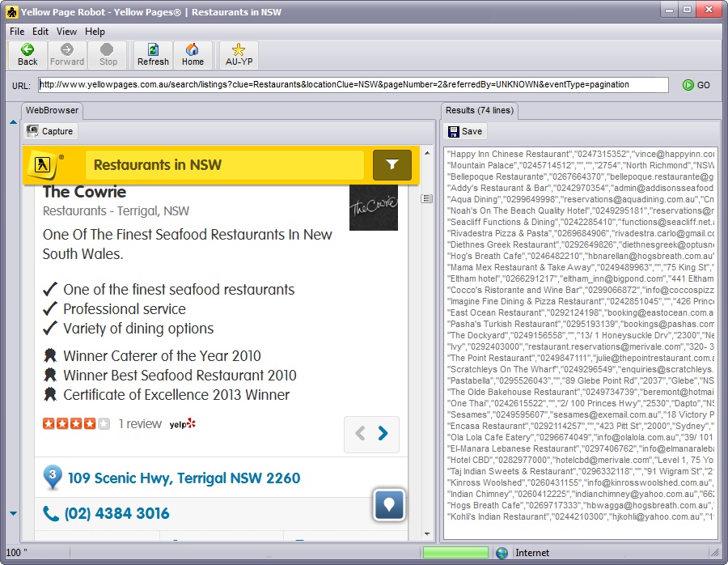The height and width of the screenshot is (565, 728).
Task: Click the Back navigation button
Action: (28, 55)
